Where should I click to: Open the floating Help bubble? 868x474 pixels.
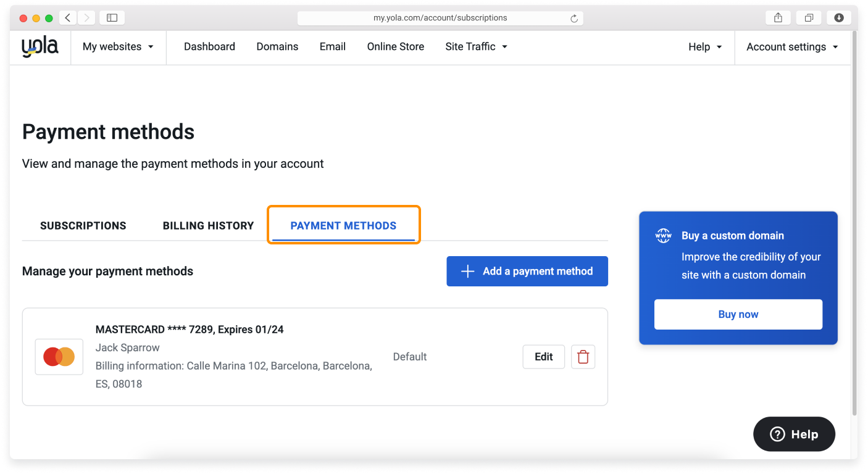click(794, 434)
